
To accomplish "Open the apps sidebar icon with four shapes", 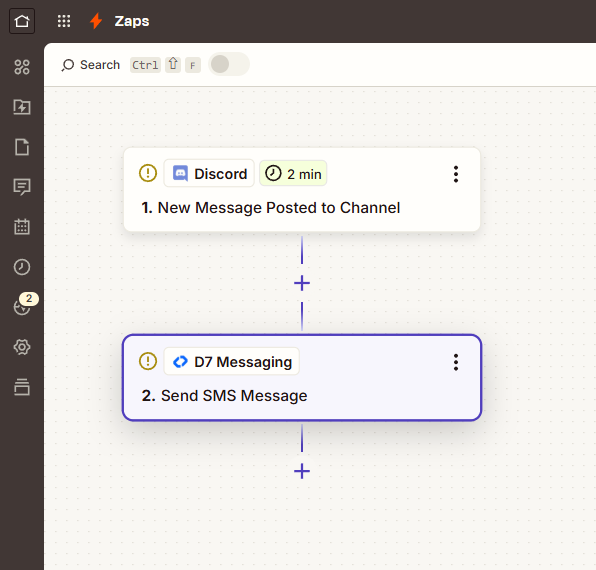I will (x=22, y=67).
